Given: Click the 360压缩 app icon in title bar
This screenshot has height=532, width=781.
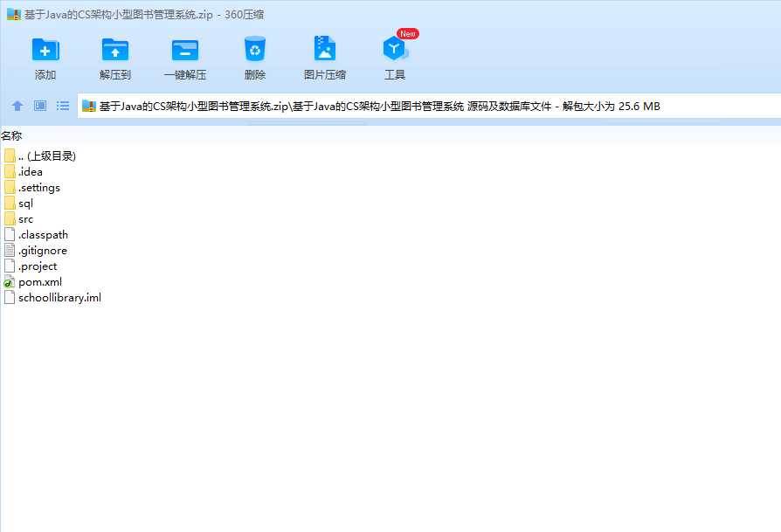Looking at the screenshot, I should click(14, 15).
